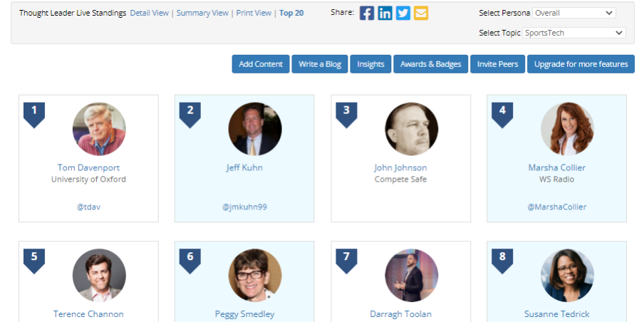The image size is (644, 322).
Task: Open the @MarshaCollier Twitter handle
Action: (557, 207)
